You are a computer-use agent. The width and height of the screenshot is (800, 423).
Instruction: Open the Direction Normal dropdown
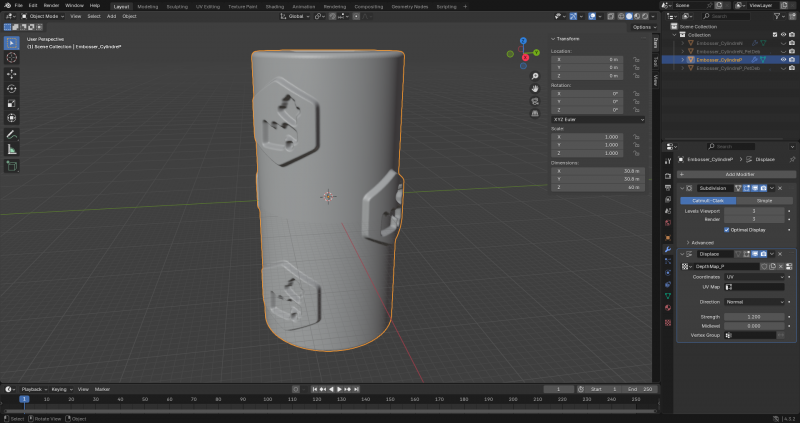756,301
